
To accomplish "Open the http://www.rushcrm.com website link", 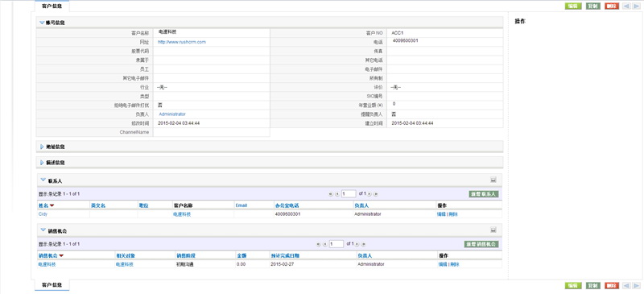I will click(182, 42).
